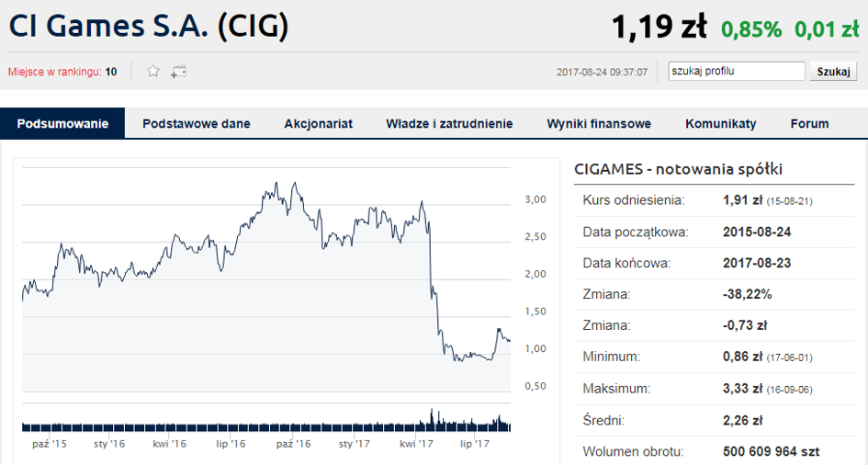Open the Komunikaty tab
Viewport: 868px width, 465px height.
pyautogui.click(x=721, y=123)
